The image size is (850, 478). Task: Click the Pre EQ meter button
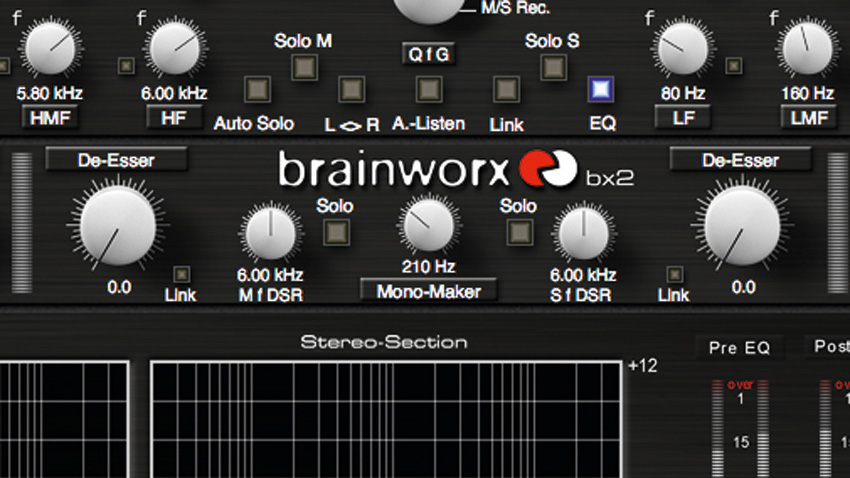tap(739, 347)
